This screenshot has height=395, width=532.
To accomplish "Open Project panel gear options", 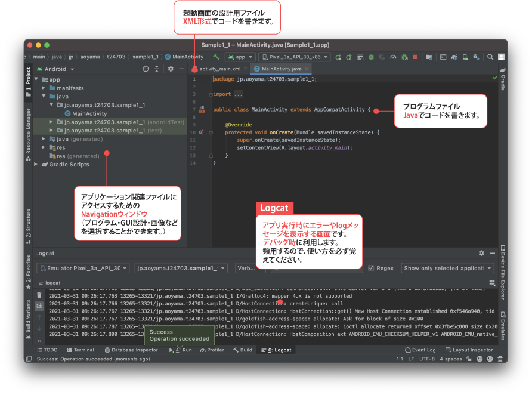I will [171, 69].
